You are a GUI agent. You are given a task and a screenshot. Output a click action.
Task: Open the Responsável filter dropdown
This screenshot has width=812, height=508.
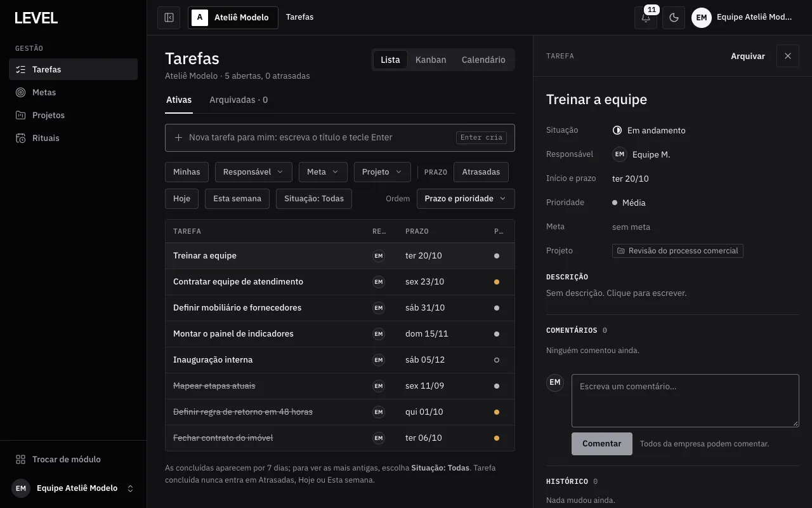(254, 172)
